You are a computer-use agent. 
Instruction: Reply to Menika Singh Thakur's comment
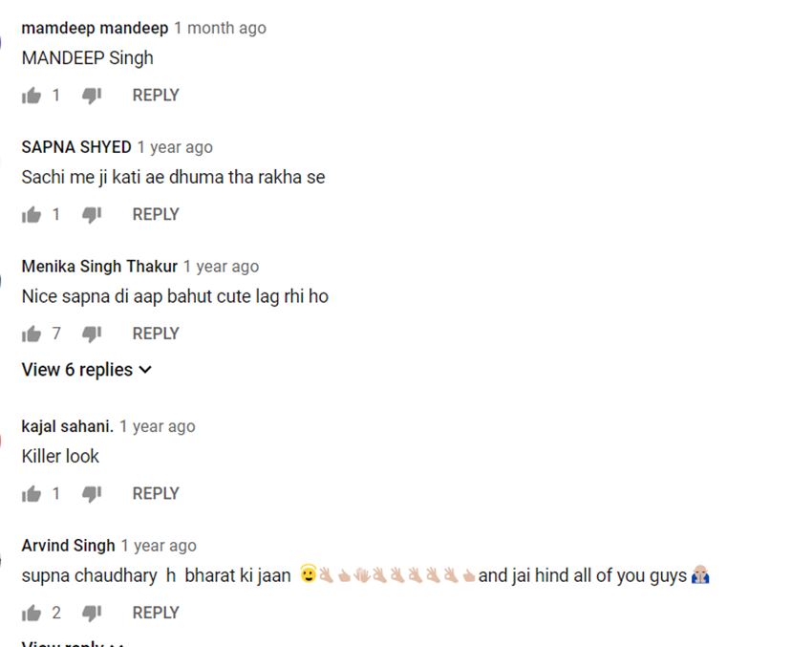pyautogui.click(x=156, y=334)
